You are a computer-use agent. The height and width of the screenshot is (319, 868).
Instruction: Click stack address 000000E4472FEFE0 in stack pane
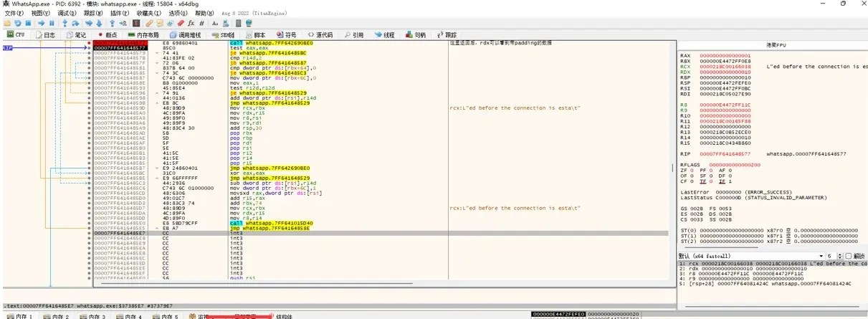(558, 314)
